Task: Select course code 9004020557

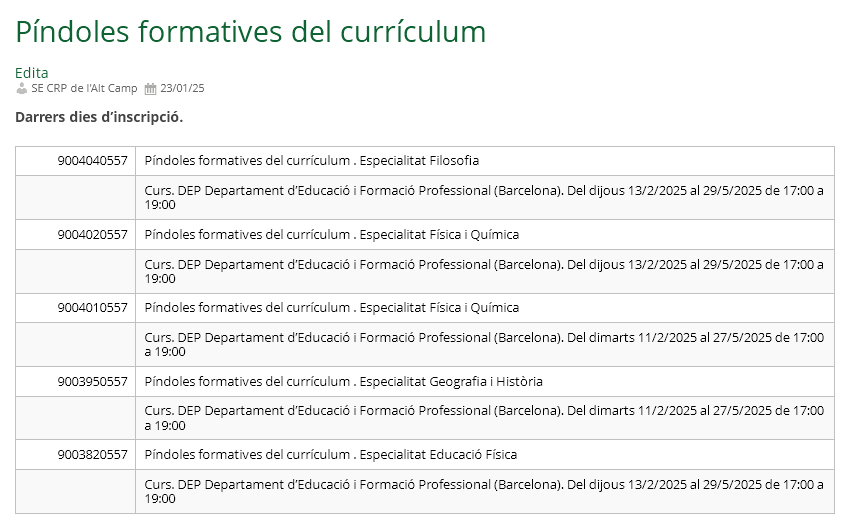Action: [93, 235]
